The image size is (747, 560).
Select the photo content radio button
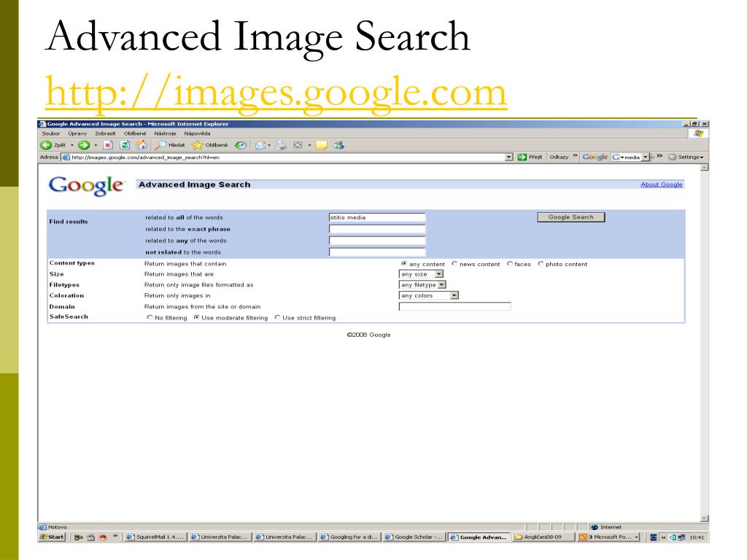coord(541,263)
